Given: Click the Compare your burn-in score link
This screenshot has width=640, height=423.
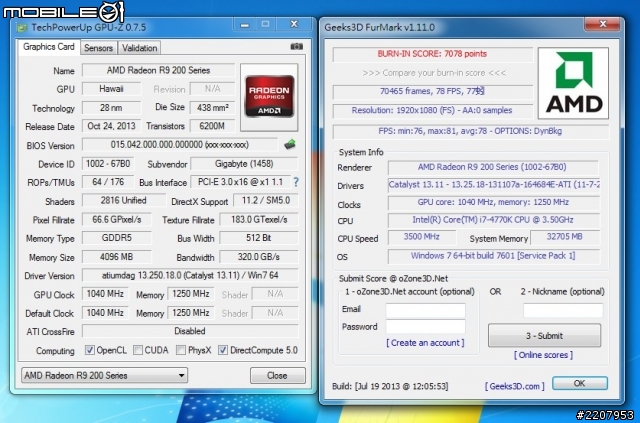Looking at the screenshot, I should [x=434, y=73].
